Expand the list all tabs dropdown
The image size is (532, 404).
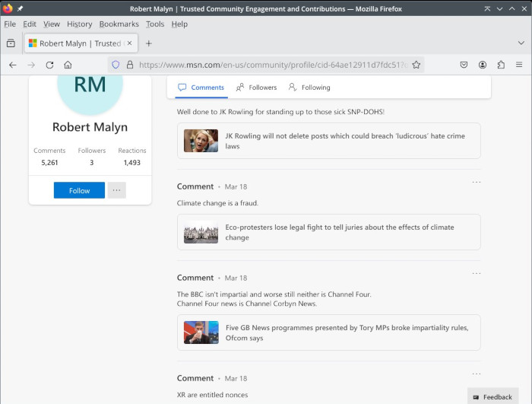coord(521,43)
